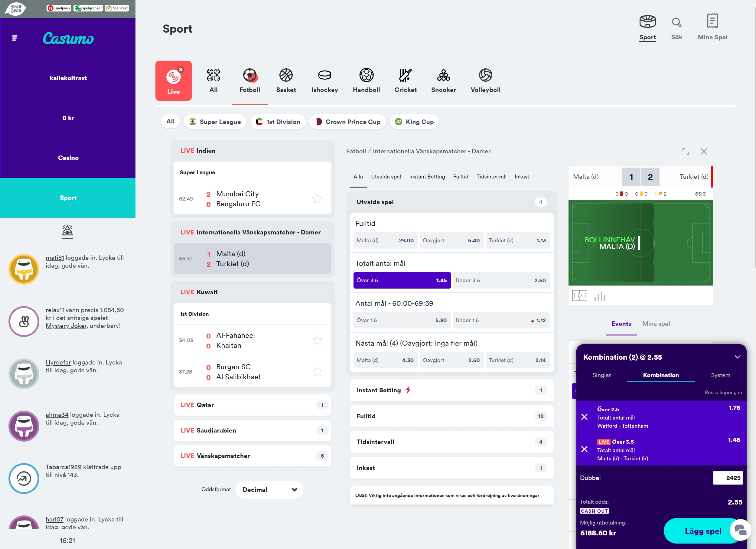Click Rensa kupongen to clear the coupon
This screenshot has width=756, height=549.
(723, 392)
